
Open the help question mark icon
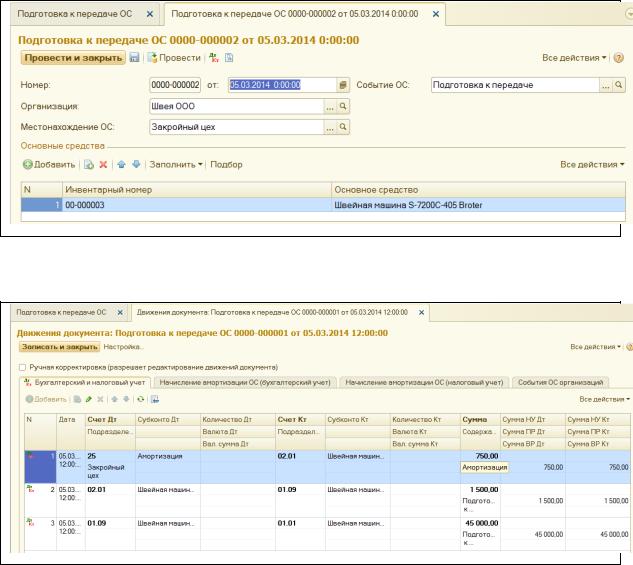618,58
